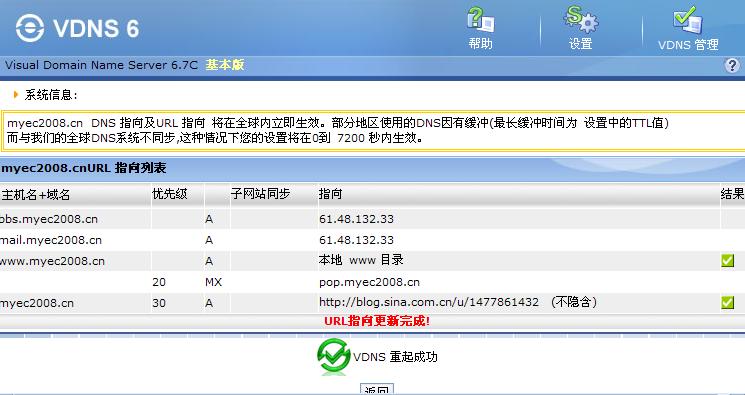Click the (不隐含) note
745x395 pixels.
[x=574, y=302]
